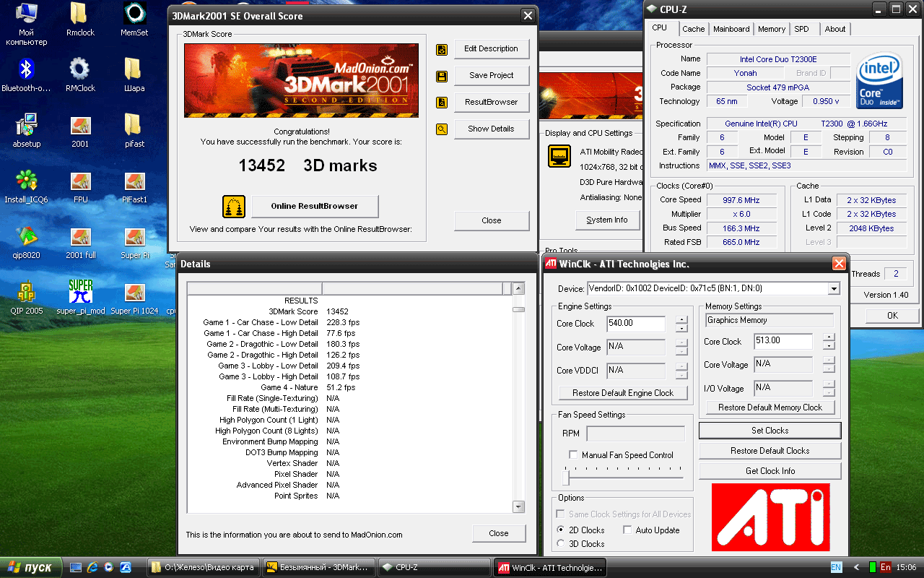Viewport: 924px width, 578px height.
Task: Click Set Clocks in WinClk
Action: pos(770,431)
